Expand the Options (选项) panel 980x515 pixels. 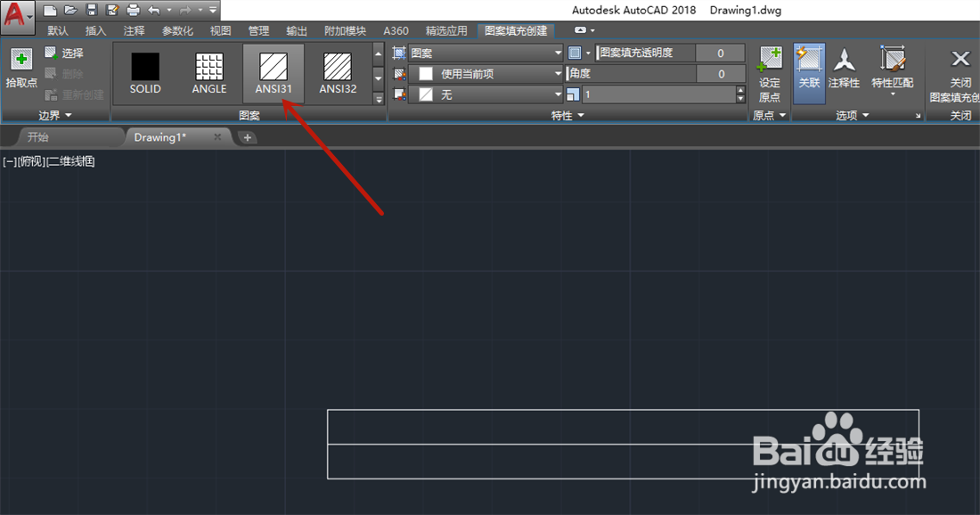coord(852,115)
